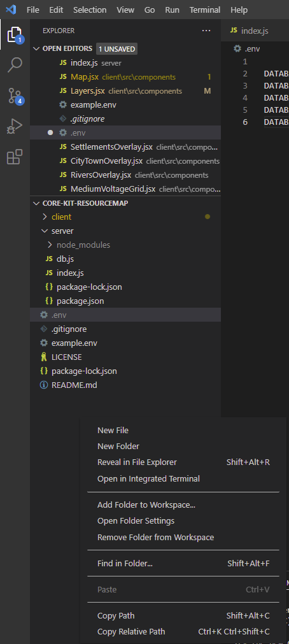The width and height of the screenshot is (289, 644).
Task: Select .env in the file tree
Action: click(125, 315)
